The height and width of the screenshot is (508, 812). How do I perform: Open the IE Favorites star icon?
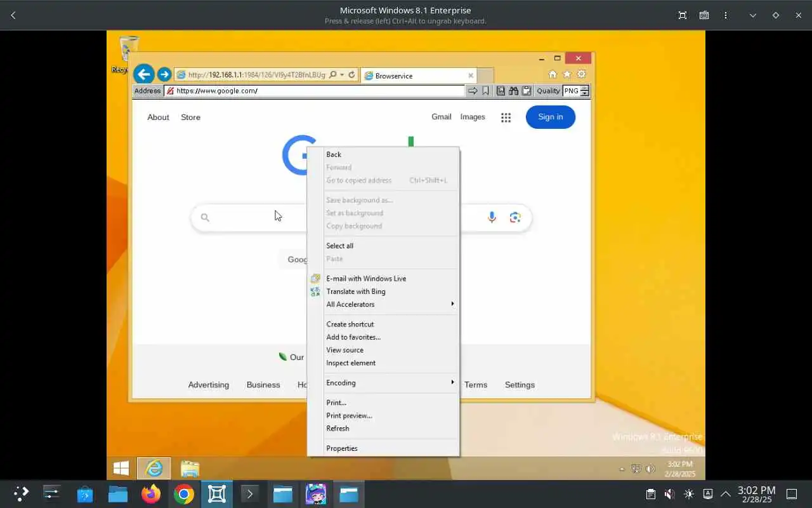[x=567, y=74]
